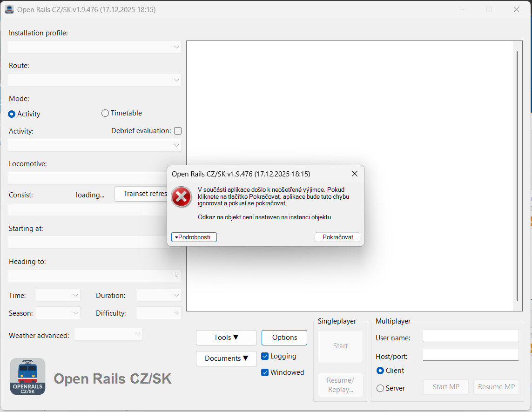The image size is (532, 412).
Task: Open the Weather advanced dropdown
Action: (108, 334)
